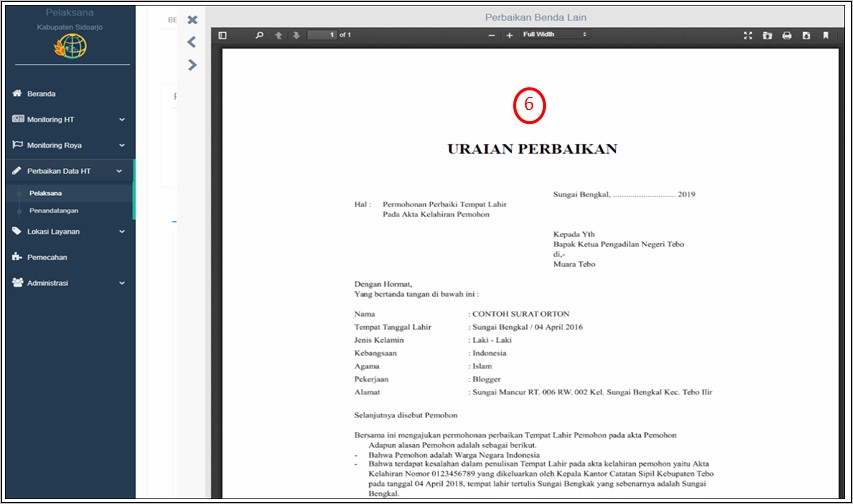Viewport: 853px width, 504px height.
Task: Click the Selanjutnya disebut Pemohon line
Action: point(406,415)
